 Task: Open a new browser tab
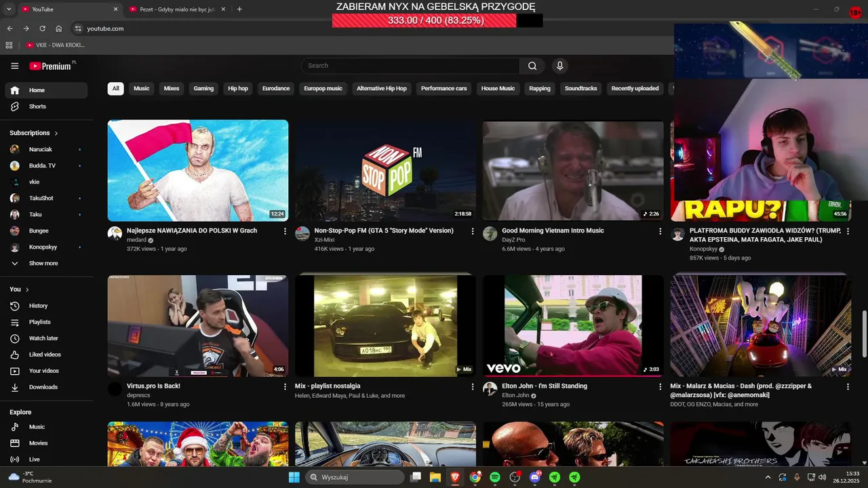239,9
